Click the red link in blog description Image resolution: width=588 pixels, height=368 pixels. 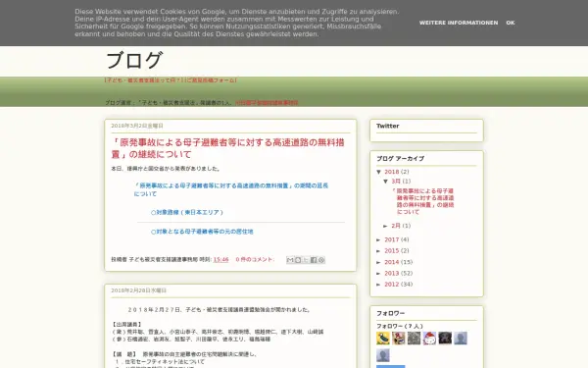(267, 102)
